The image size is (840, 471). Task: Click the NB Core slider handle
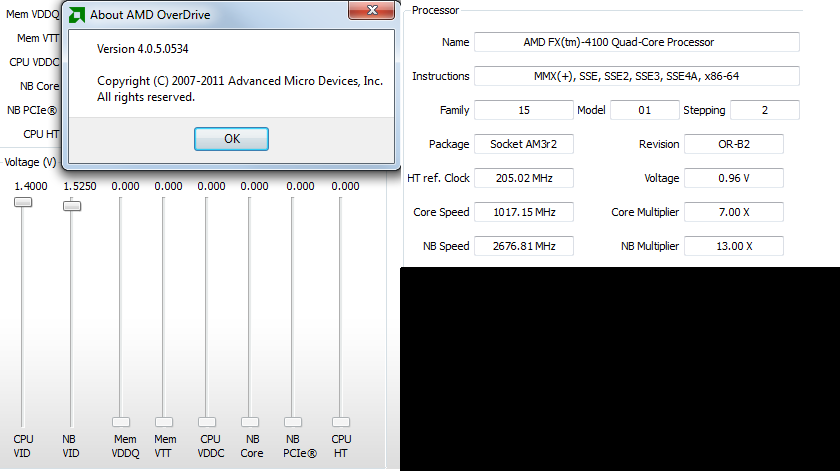tap(250, 422)
